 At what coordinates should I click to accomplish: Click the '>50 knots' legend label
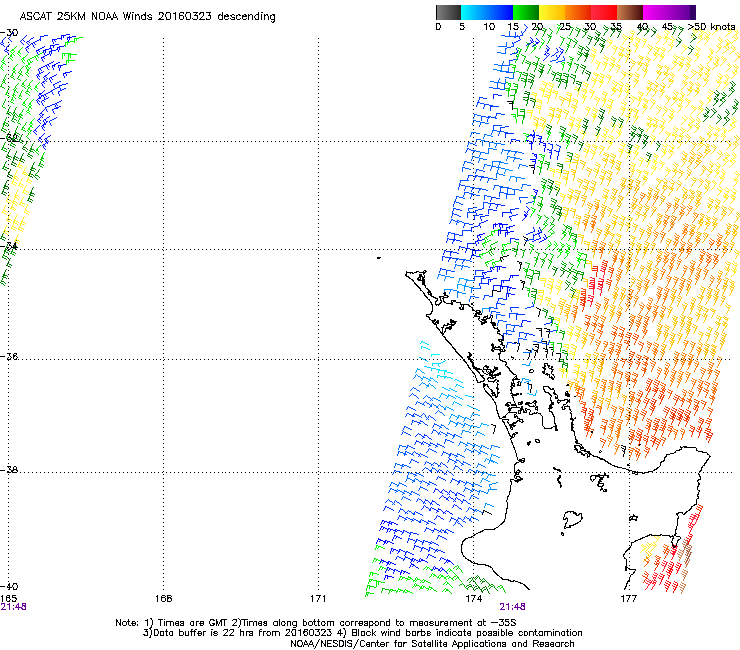click(712, 27)
